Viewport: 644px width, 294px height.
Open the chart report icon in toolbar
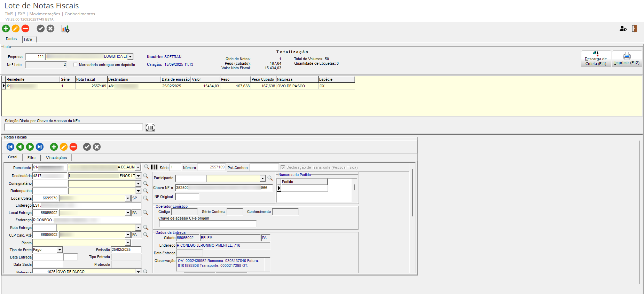(x=65, y=29)
